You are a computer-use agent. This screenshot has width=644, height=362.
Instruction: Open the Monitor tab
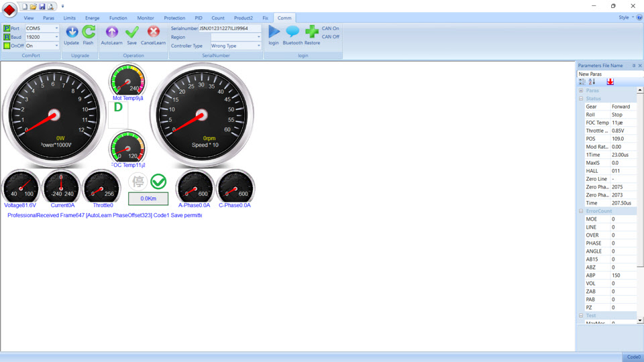[146, 18]
